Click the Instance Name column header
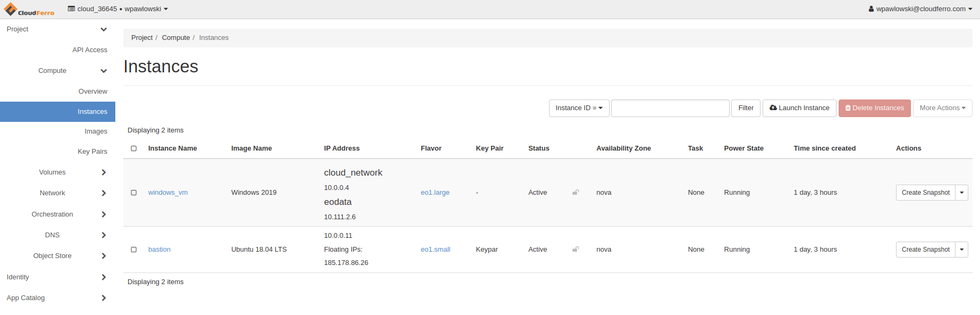Image resolution: width=980 pixels, height=315 pixels. point(173,148)
